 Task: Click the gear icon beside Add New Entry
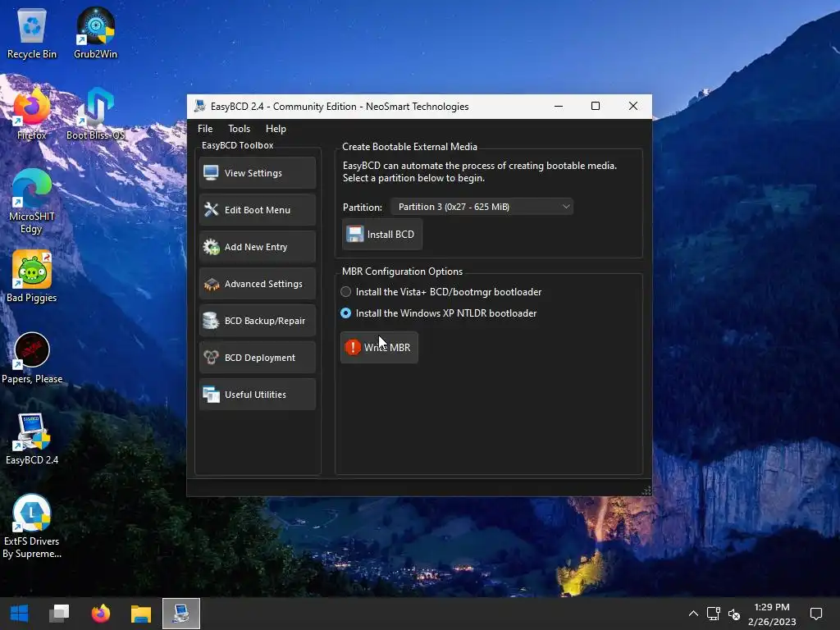click(211, 246)
